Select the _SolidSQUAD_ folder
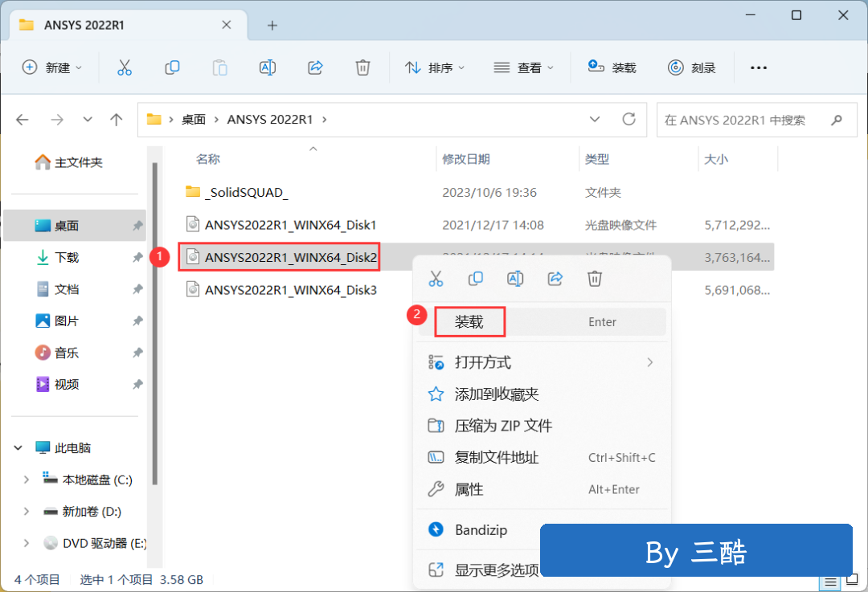Screen dimensions: 868x592 click(x=247, y=193)
